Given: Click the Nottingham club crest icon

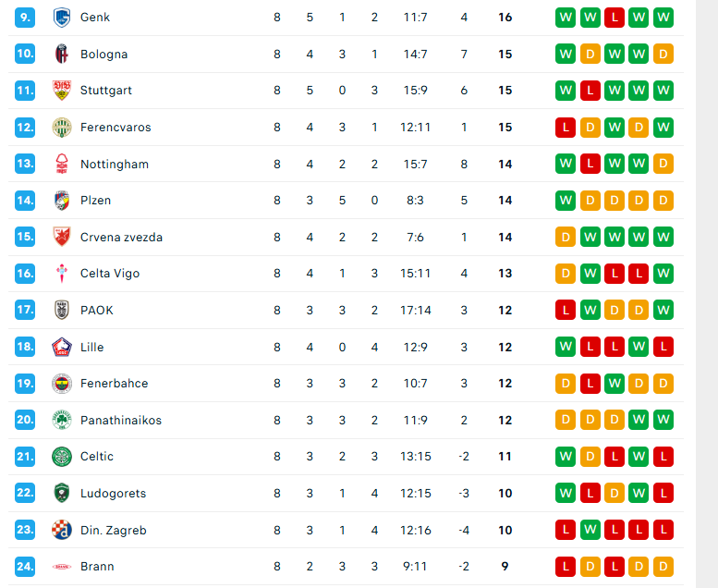Looking at the screenshot, I should pos(62,164).
